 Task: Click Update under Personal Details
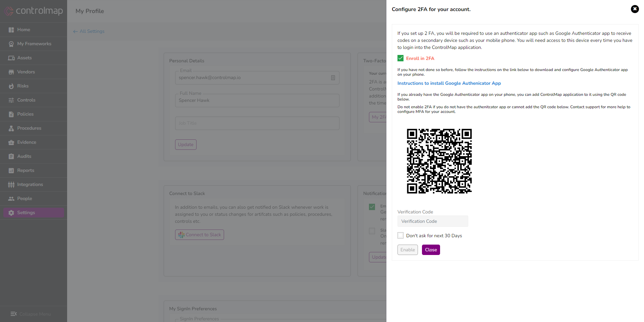click(x=185, y=145)
